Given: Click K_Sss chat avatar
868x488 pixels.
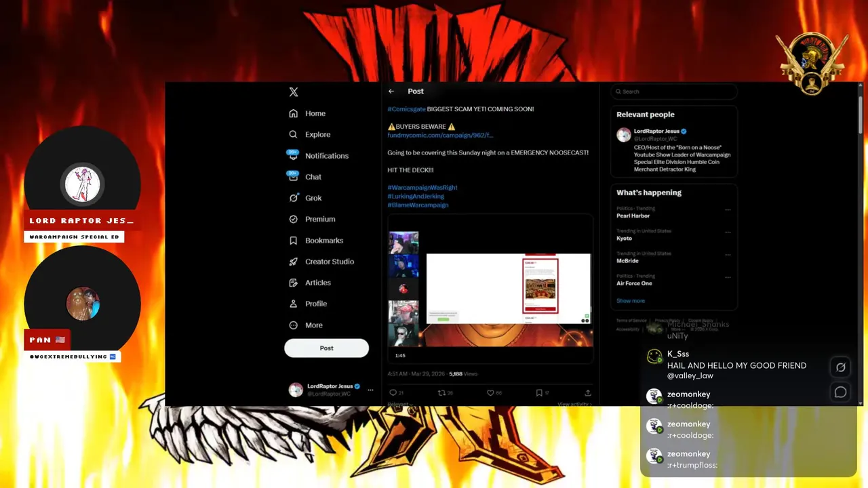Looking at the screenshot, I should 654,357.
